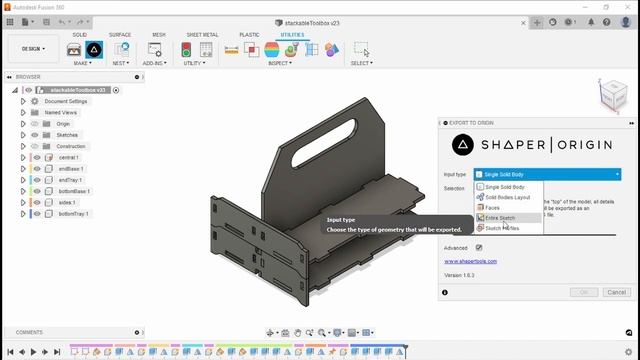640x360 pixels.
Task: Expand the bottomTray:1 component
Action: 23,213
